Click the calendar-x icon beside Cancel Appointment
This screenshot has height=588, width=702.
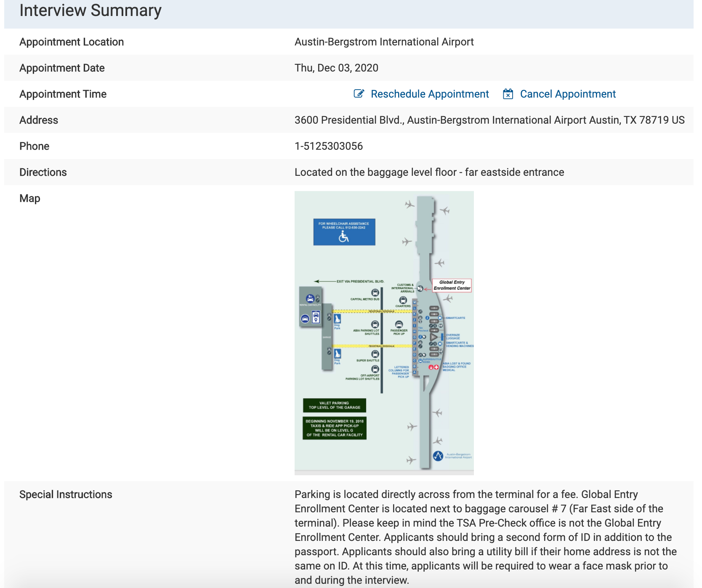pos(508,94)
